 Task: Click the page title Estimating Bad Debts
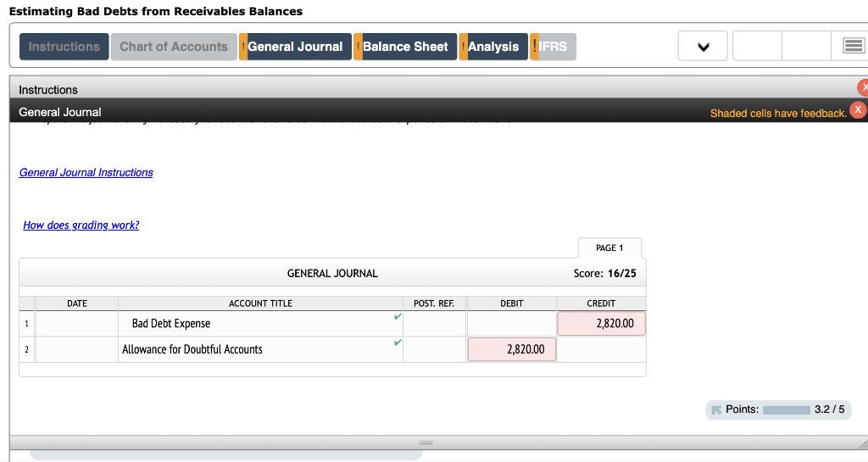click(156, 11)
